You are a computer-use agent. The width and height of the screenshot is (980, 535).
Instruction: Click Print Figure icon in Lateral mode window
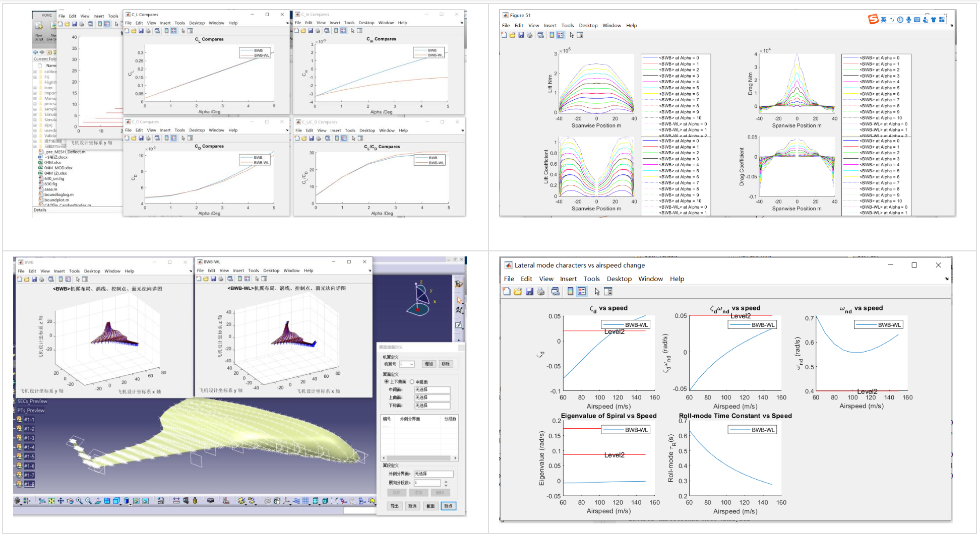pos(541,292)
